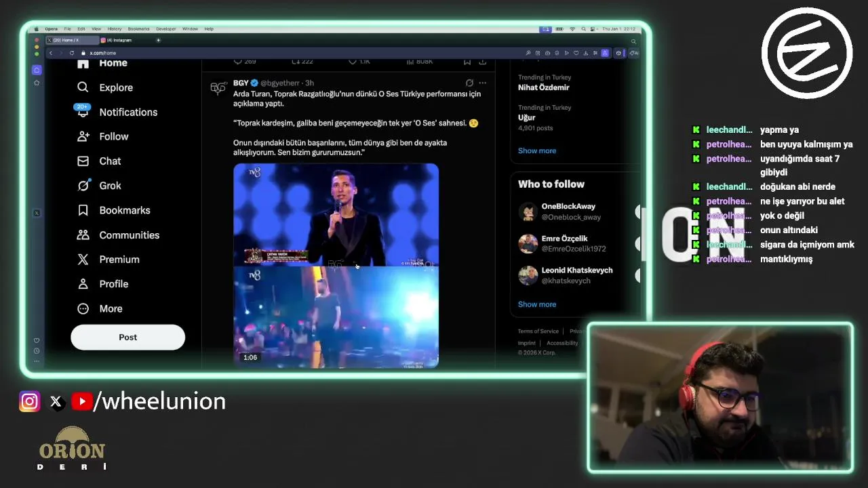The width and height of the screenshot is (868, 488).
Task: Open a new tab with the plus button
Action: coord(158,41)
